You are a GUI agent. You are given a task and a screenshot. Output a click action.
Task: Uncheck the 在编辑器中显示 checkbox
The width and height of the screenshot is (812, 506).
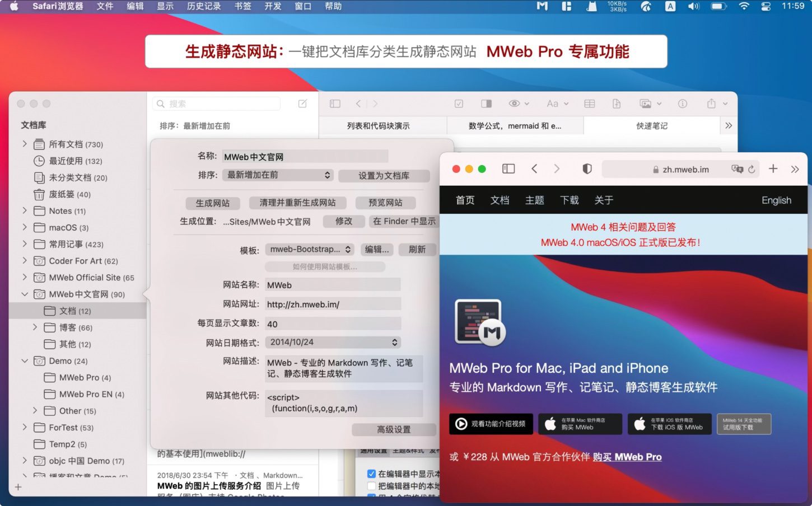pyautogui.click(x=371, y=474)
